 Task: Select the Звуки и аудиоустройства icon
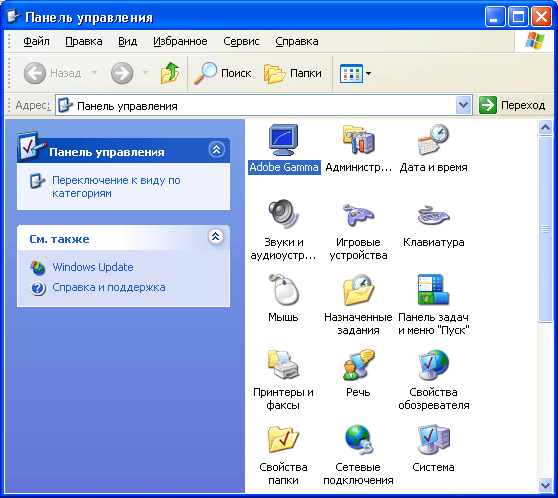click(x=283, y=214)
